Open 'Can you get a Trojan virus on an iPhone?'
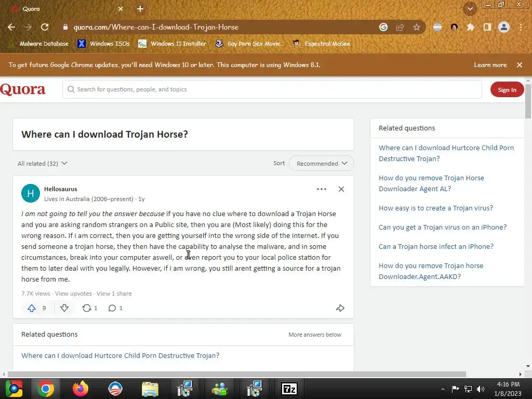This screenshot has width=532, height=399. click(443, 228)
